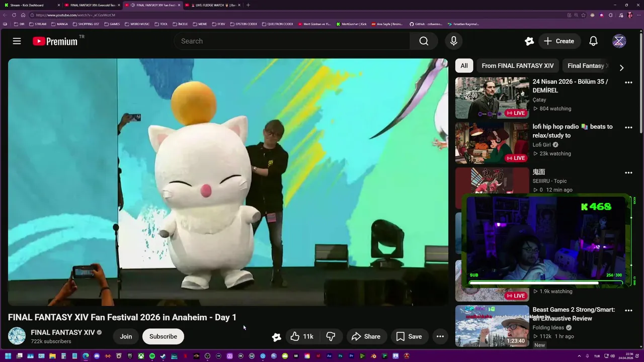This screenshot has height=362, width=644.
Task: Open more actions ellipsis under video
Action: click(x=440, y=336)
